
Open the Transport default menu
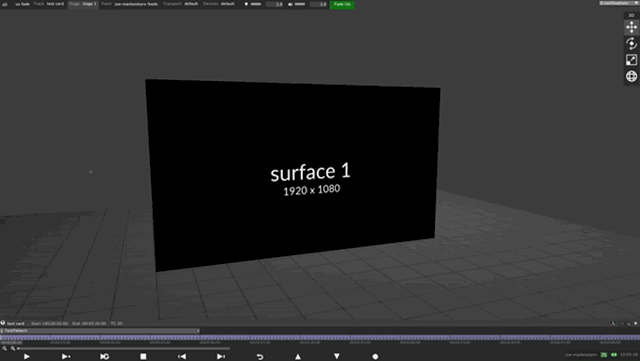[x=180, y=4]
